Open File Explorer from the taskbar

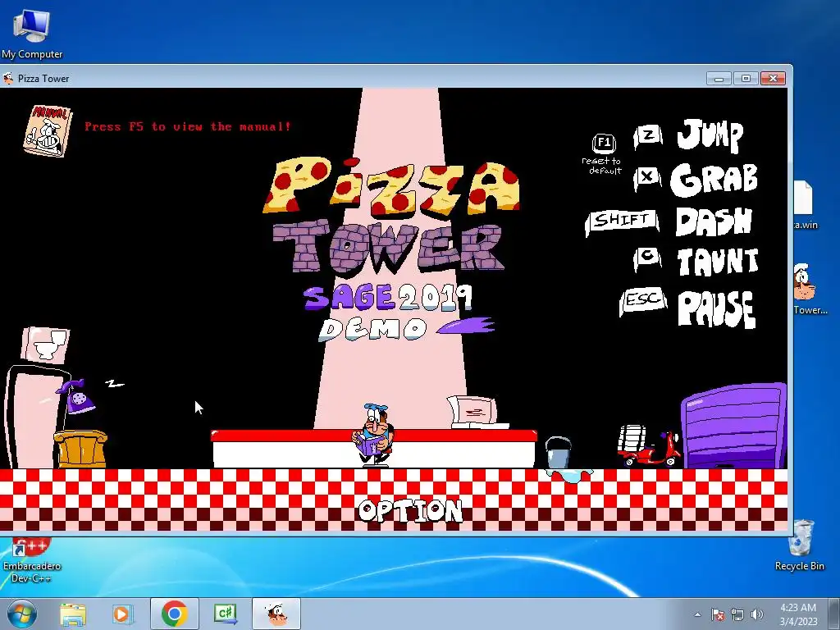[73, 614]
